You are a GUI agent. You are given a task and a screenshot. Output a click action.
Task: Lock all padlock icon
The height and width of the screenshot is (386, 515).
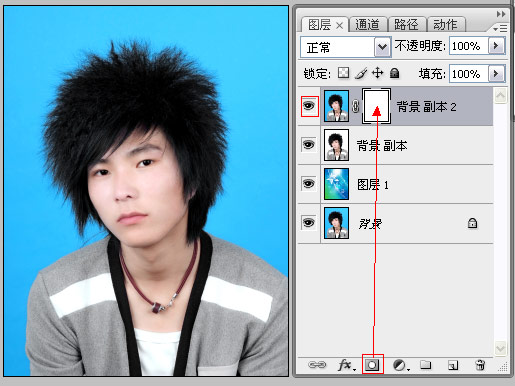tap(395, 73)
